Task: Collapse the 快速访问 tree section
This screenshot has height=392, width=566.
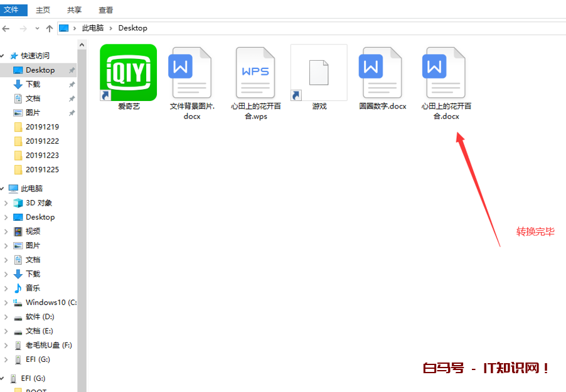Action: coord(4,56)
